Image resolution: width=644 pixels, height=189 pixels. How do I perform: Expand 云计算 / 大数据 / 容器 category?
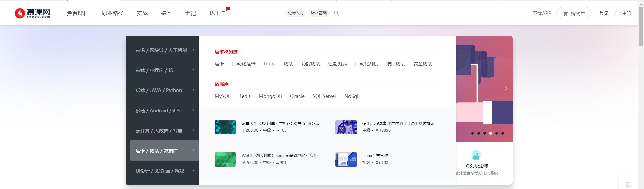pos(164,131)
